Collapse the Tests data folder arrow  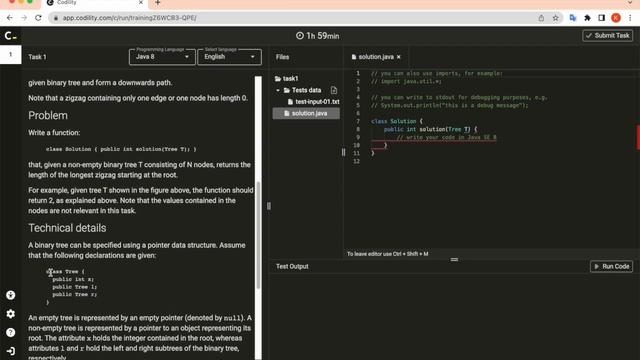[x=278, y=90]
